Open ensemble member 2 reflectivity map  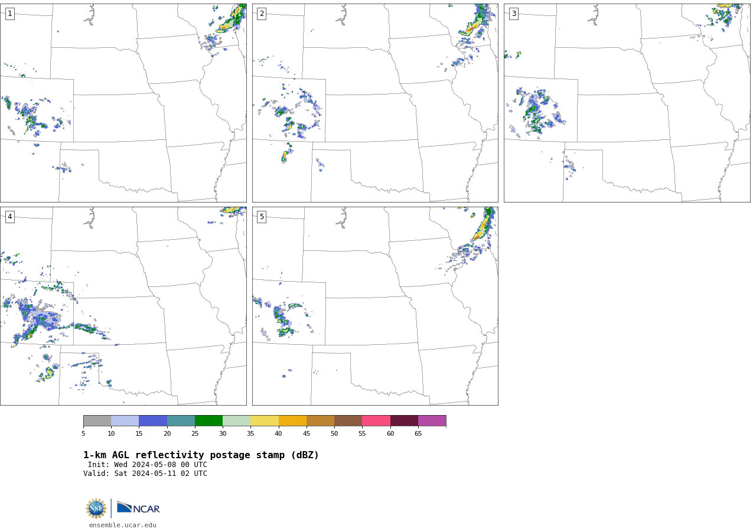(x=375, y=103)
